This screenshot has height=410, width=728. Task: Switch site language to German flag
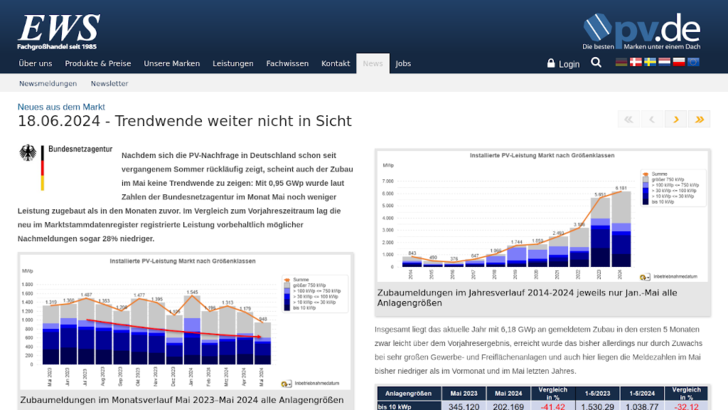621,62
